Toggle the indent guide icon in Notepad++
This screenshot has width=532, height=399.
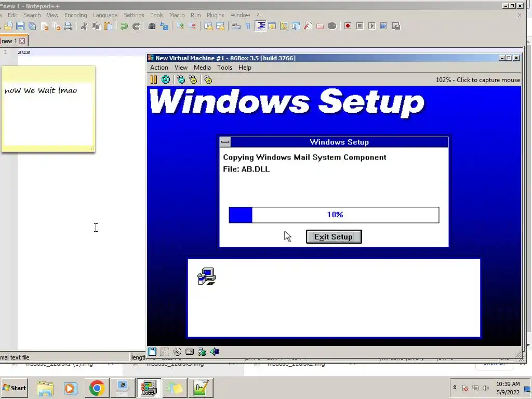(x=260, y=26)
